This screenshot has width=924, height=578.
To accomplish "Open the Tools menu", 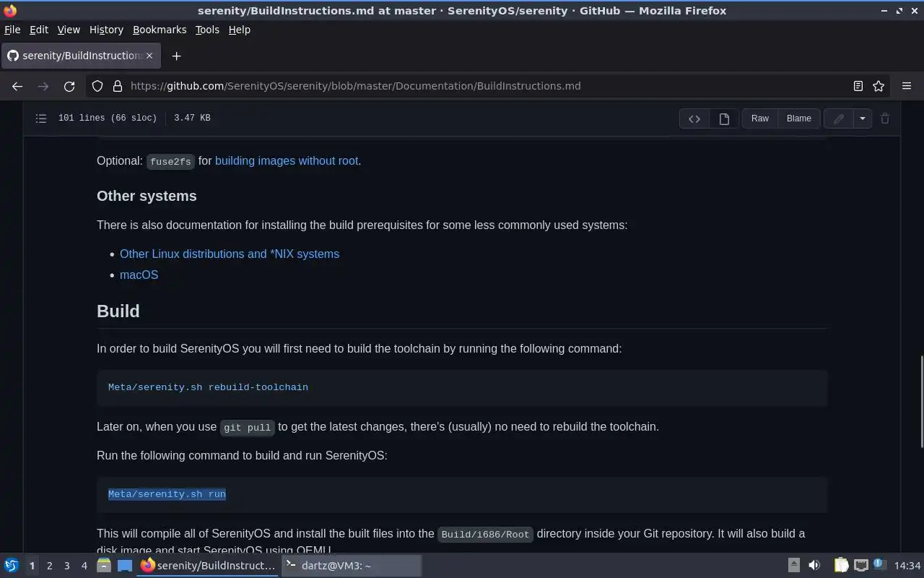I will click(207, 30).
